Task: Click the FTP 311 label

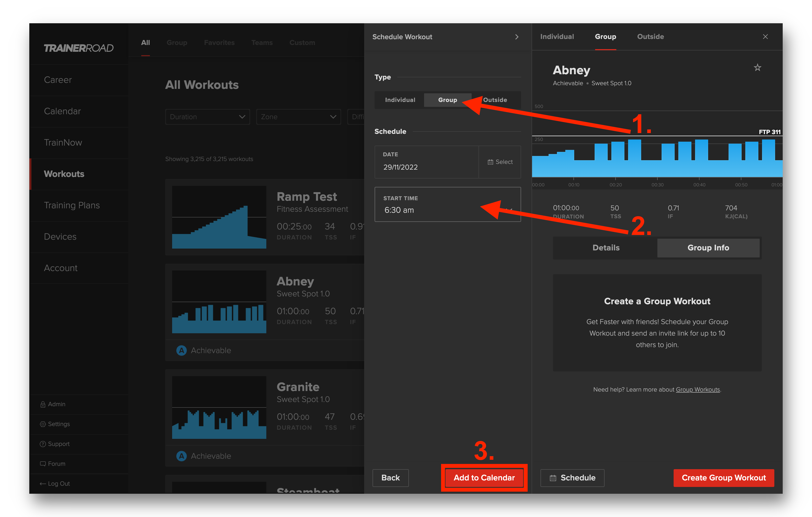Action: [770, 132]
